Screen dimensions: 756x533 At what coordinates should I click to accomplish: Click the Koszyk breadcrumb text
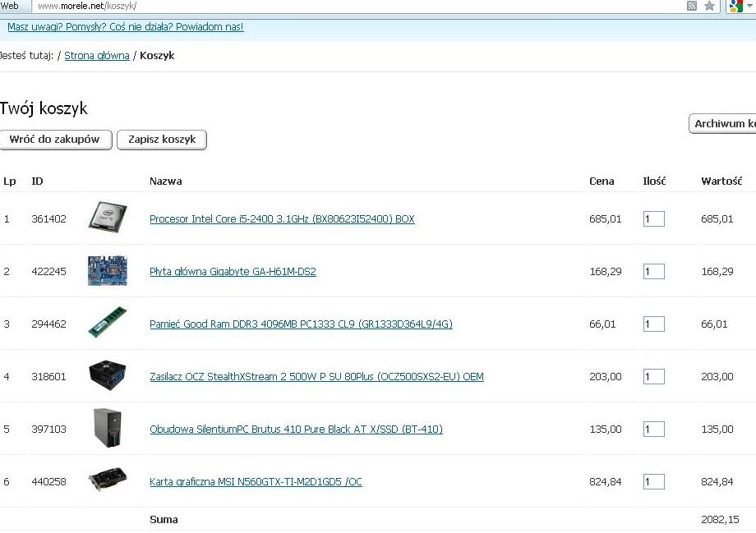pos(157,55)
